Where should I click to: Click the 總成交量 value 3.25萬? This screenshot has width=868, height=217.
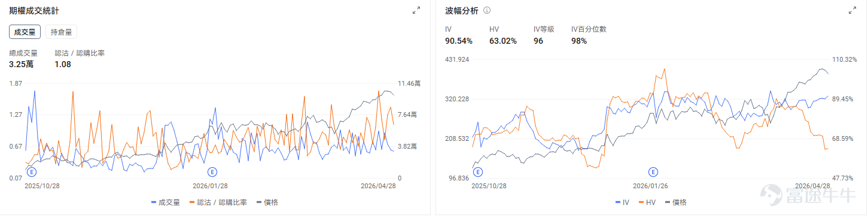pyautogui.click(x=21, y=64)
